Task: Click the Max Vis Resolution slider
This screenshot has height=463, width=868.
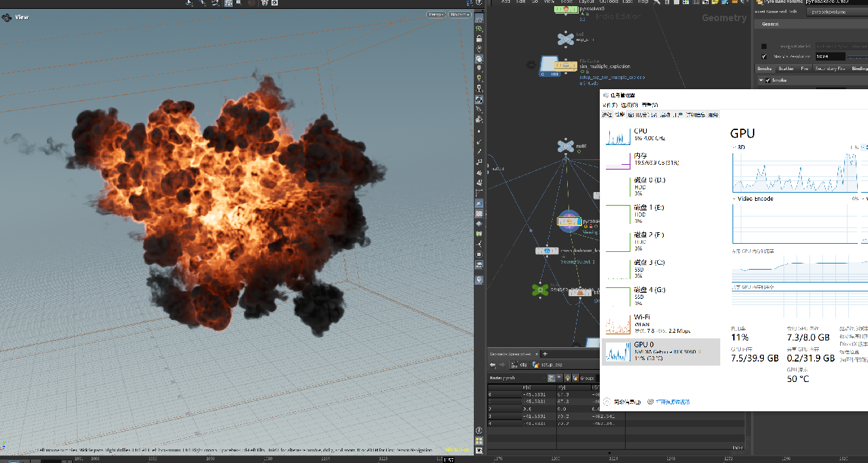Action: pos(857,57)
